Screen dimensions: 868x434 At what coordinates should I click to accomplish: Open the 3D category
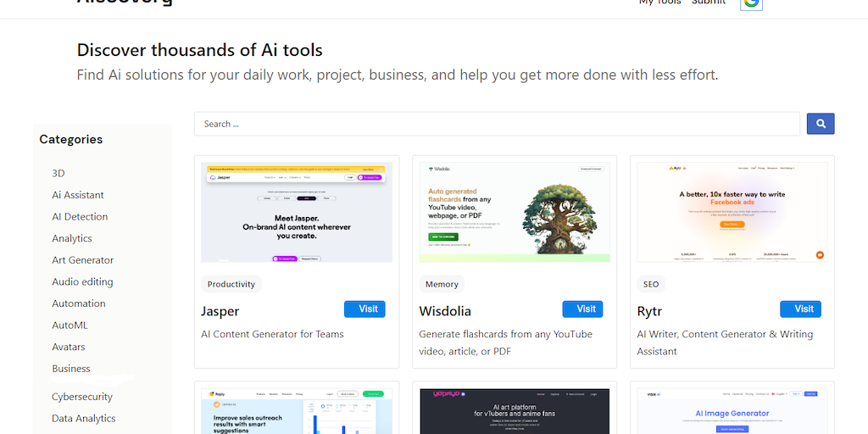point(58,173)
